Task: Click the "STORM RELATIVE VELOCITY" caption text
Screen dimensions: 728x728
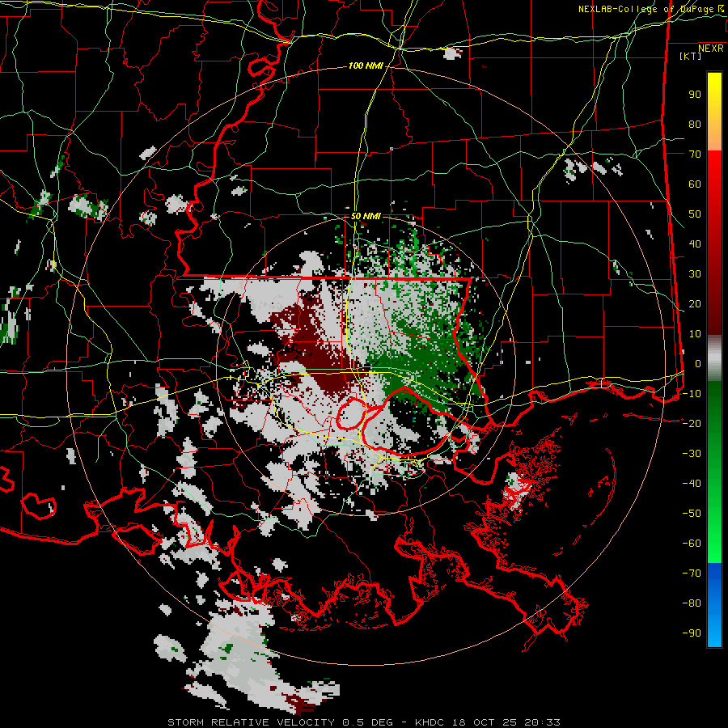Action: (x=251, y=722)
